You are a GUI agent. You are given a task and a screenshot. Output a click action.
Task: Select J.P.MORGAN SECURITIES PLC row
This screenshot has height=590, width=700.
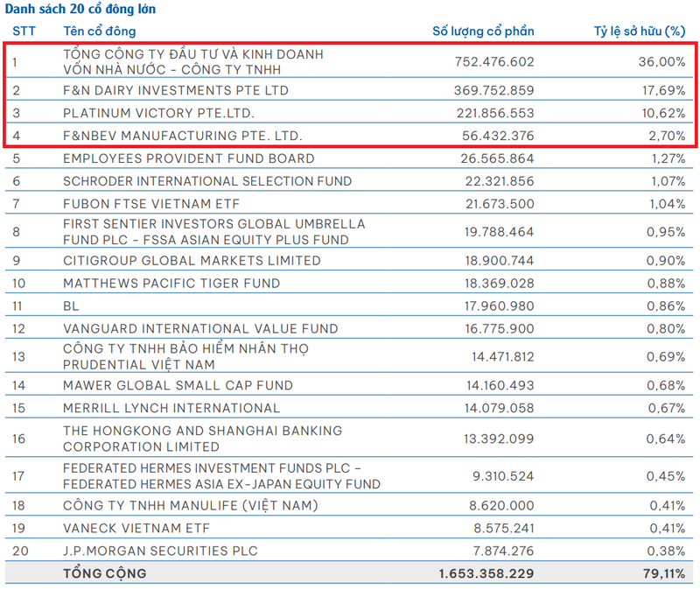point(162,551)
